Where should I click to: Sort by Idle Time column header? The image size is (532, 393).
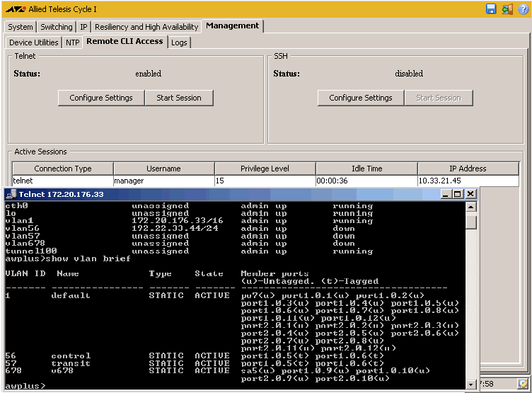click(x=366, y=169)
